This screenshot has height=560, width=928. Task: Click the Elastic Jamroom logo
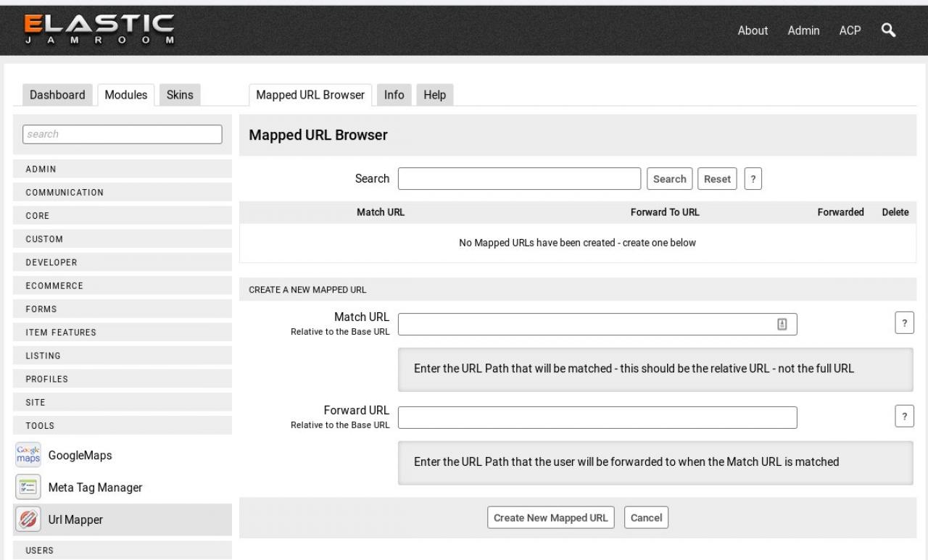click(99, 29)
